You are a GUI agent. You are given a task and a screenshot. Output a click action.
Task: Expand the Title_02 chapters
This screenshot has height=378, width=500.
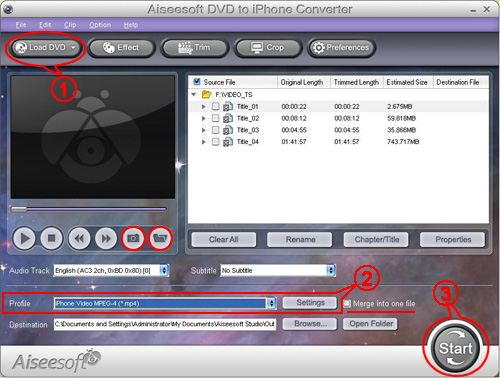pos(203,118)
